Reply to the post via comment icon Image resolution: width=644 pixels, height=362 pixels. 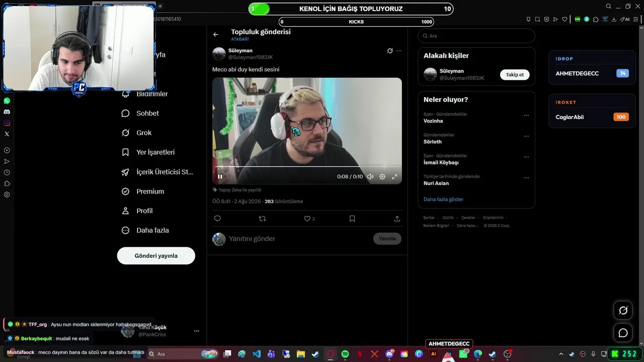[217, 219]
